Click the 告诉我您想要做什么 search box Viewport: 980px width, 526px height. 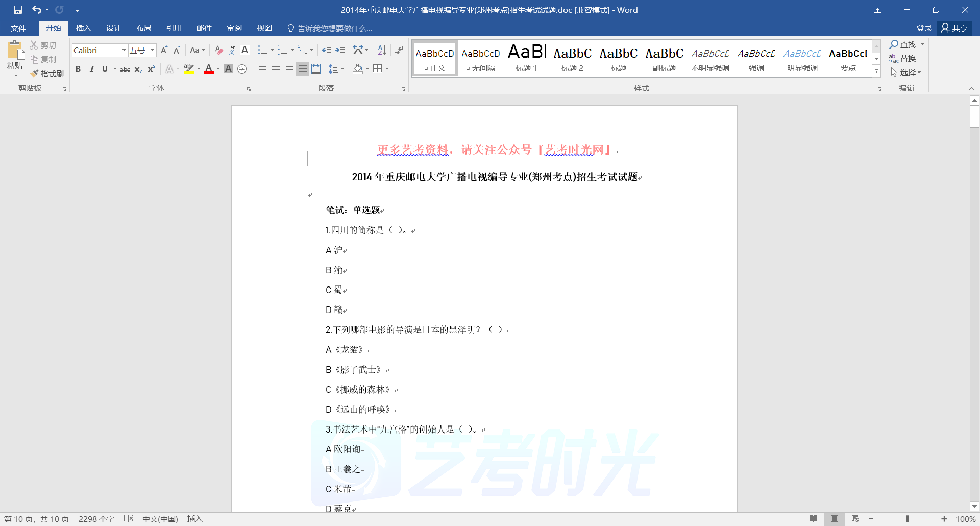click(334, 28)
